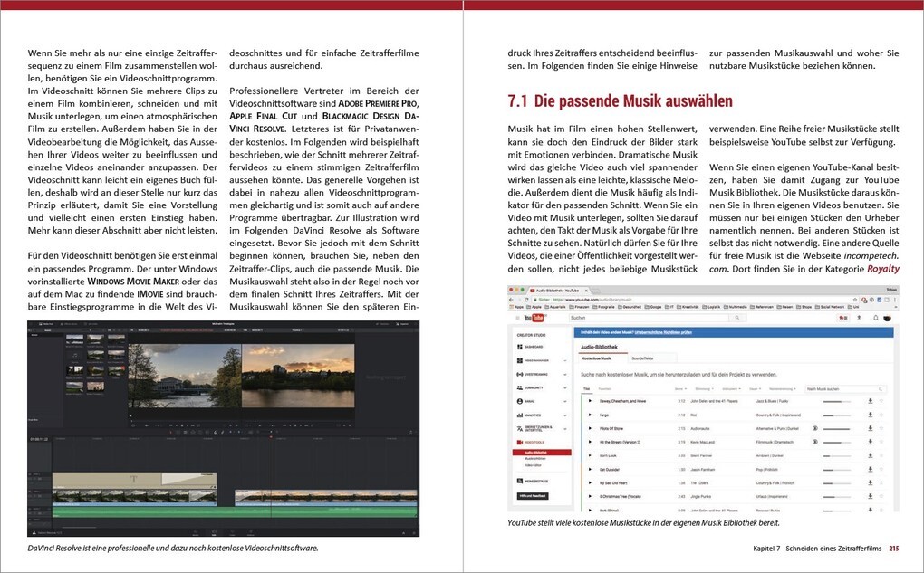Download the Get Outside! track
The width and height of the screenshot is (924, 573).
click(871, 470)
